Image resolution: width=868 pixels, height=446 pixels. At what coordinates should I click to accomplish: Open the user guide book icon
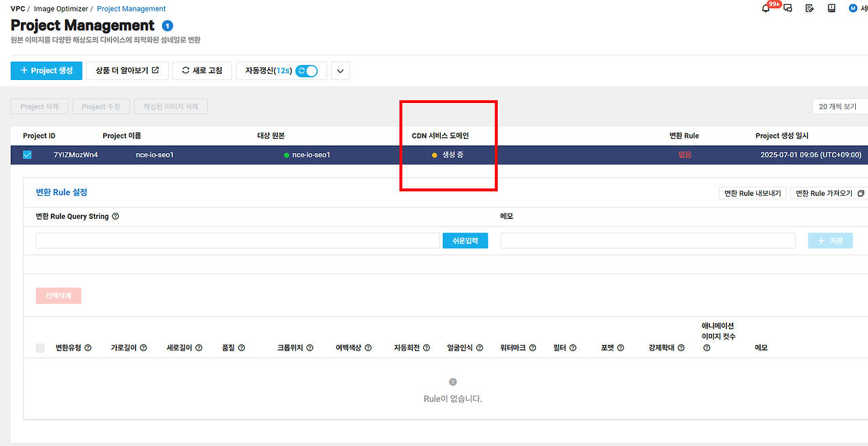831,8
